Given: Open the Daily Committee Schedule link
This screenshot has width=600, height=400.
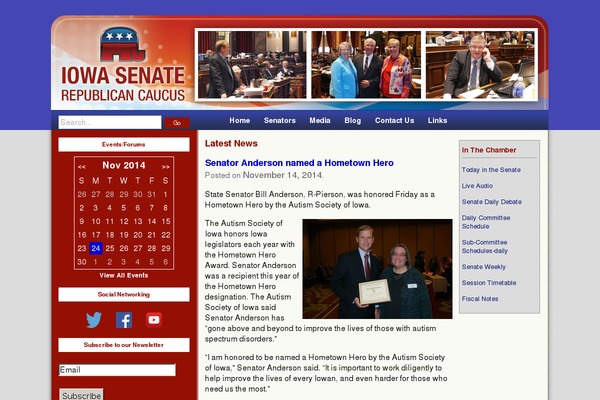Looking at the screenshot, I should tap(486, 222).
